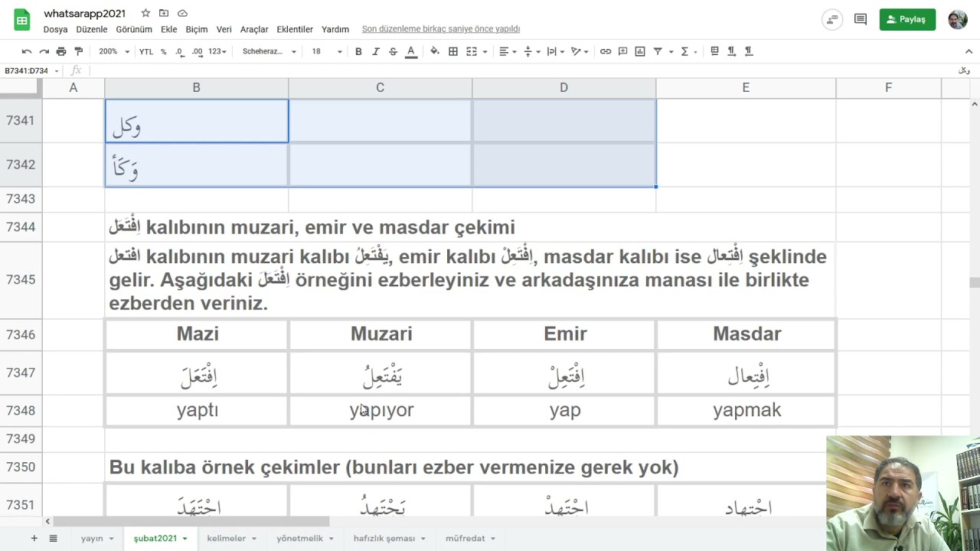
Task: Open last edit history link
Action: point(441,29)
